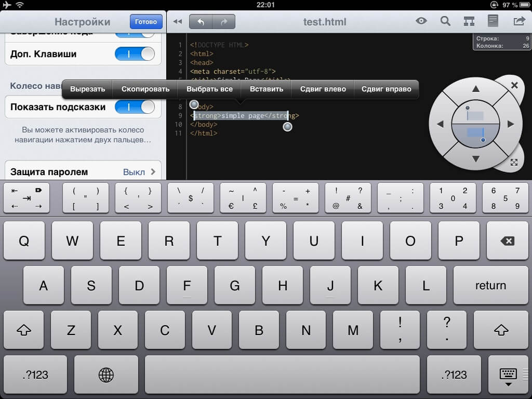Choose Вырезать from the popup menu
The width and height of the screenshot is (532, 399).
(x=87, y=89)
